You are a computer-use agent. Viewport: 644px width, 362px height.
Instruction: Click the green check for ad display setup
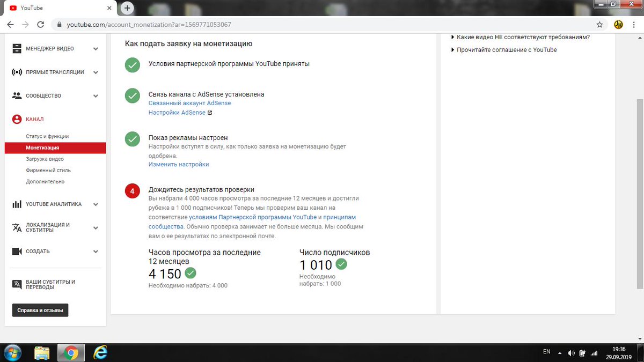point(132,139)
